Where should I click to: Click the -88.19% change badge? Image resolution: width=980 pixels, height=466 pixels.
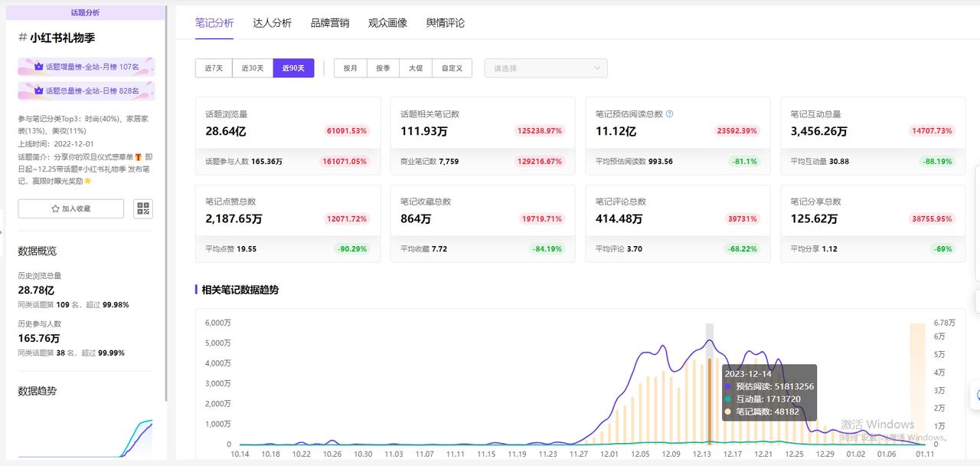(937, 162)
